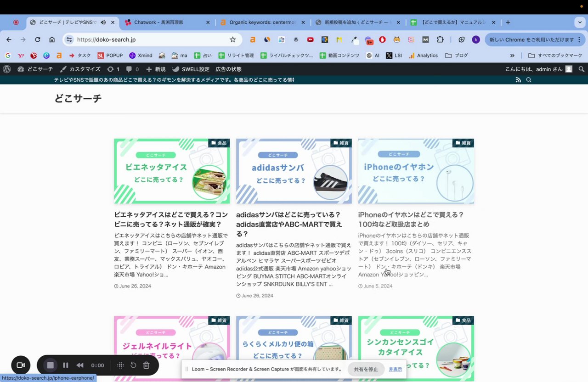
Task: Select the 食品 category tag on ビエネッタアイス card
Action: [x=219, y=143]
